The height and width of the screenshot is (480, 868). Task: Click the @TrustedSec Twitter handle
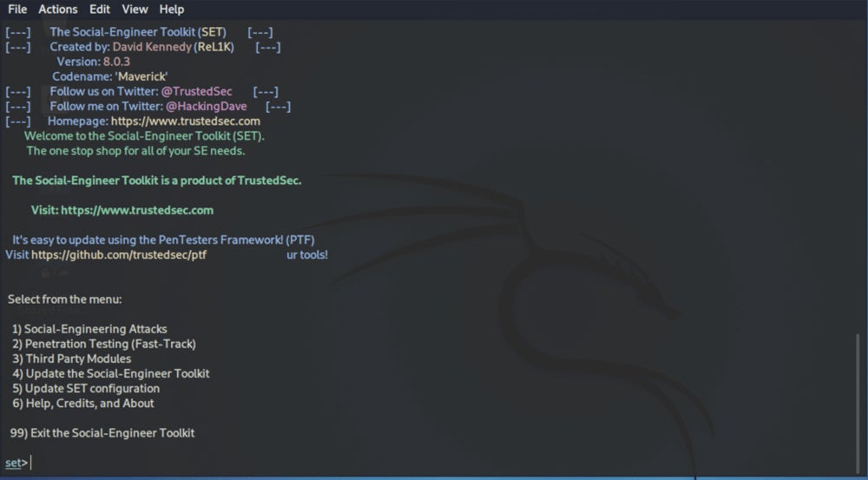click(x=196, y=91)
